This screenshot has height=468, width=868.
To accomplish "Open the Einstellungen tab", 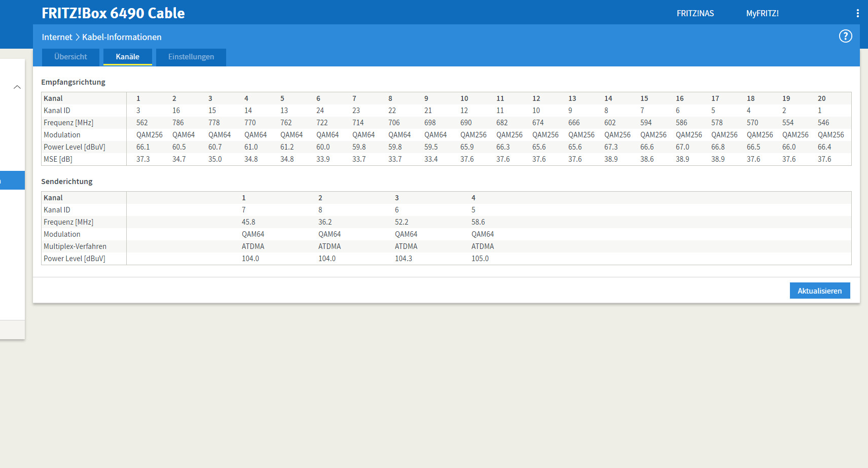I will point(191,57).
